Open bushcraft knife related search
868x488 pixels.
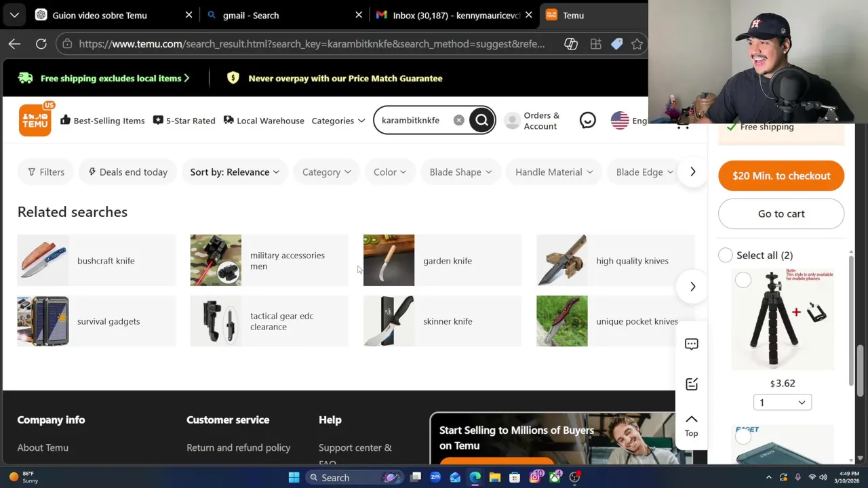pyautogui.click(x=96, y=260)
